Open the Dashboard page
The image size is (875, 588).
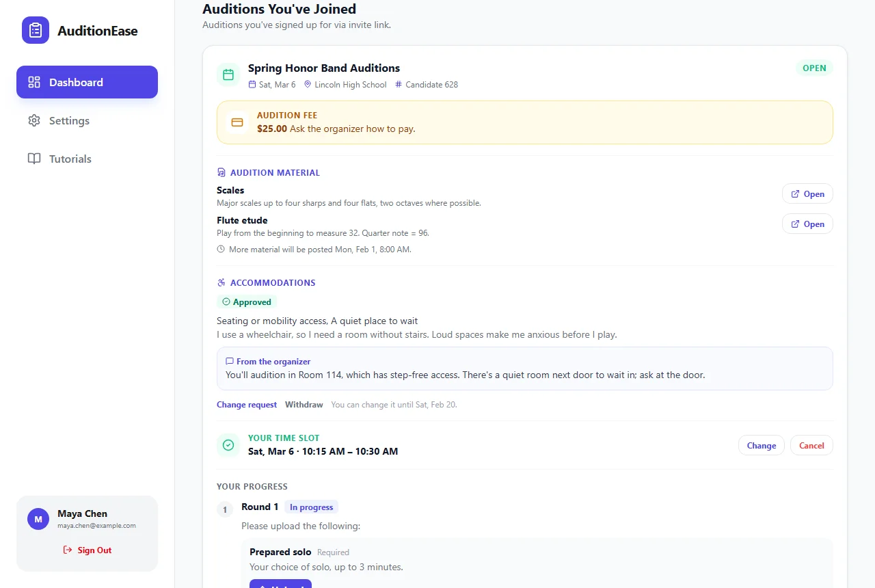click(x=87, y=82)
